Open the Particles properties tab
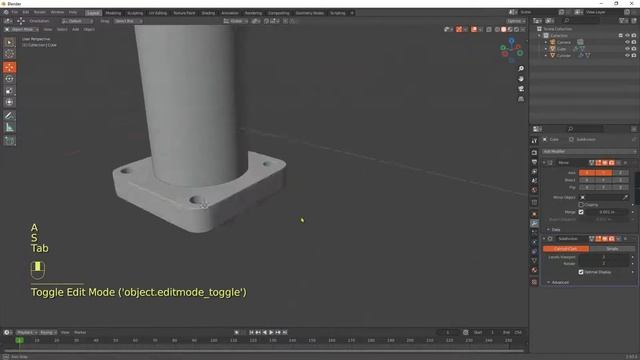Screen dimensions: 640x360 pyautogui.click(x=534, y=233)
